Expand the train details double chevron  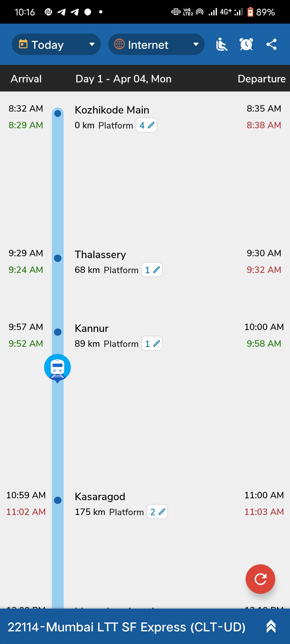[271, 627]
